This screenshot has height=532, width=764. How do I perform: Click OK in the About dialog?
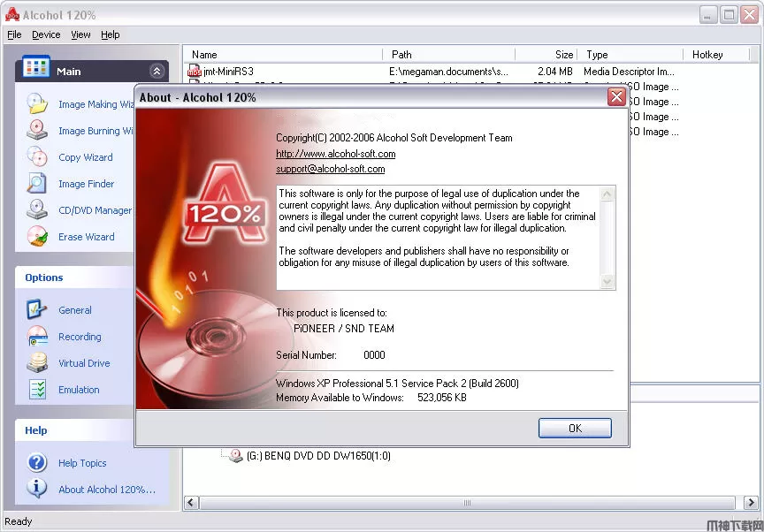click(x=575, y=428)
